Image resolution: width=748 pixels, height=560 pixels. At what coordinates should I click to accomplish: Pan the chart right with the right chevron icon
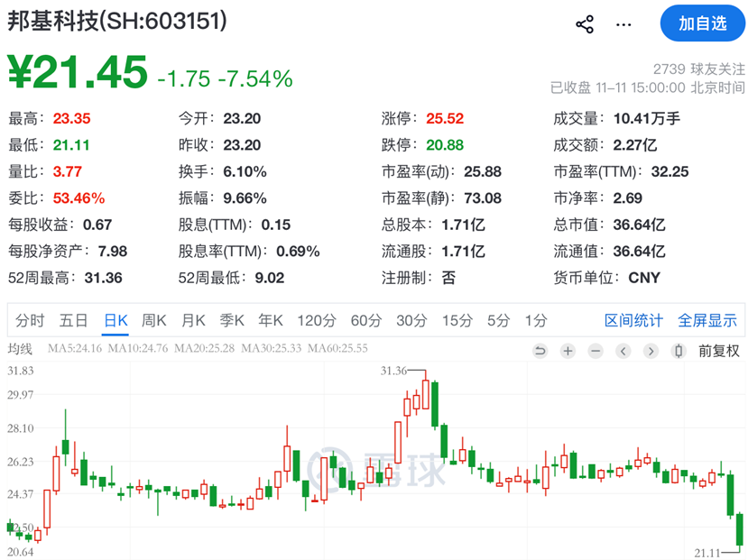pyautogui.click(x=651, y=351)
